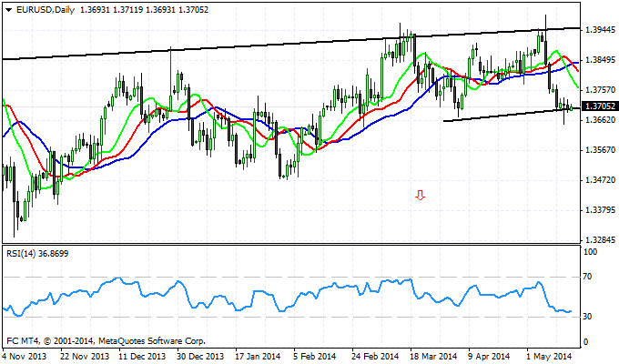This screenshot has height=364, width=619.
Task: Click the red down arrow marker
Action: coord(420,195)
